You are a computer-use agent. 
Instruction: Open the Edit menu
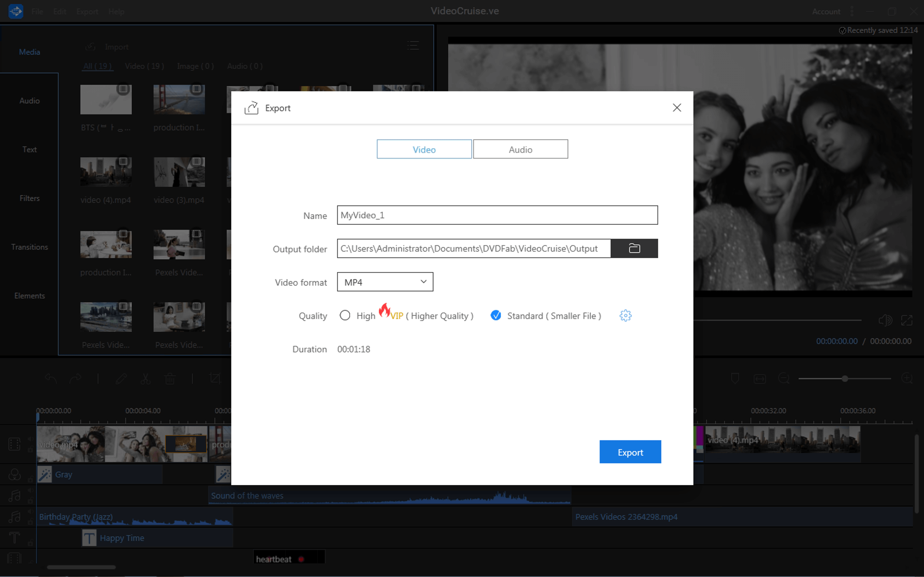click(x=59, y=12)
